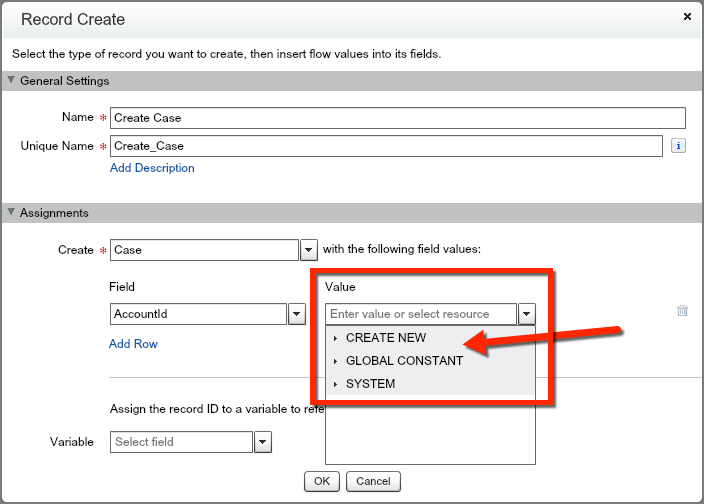
Task: Collapse the Assignments section
Action: coord(12,213)
